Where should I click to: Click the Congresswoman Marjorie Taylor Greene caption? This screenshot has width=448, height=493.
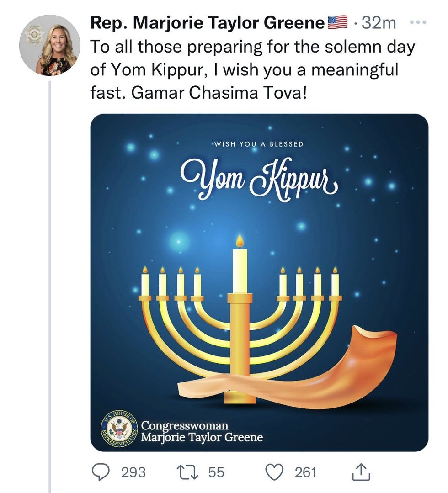202,431
